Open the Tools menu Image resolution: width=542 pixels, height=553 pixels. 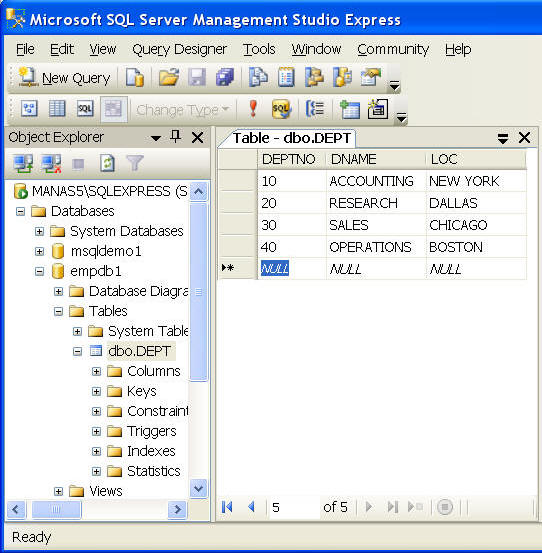tap(259, 49)
